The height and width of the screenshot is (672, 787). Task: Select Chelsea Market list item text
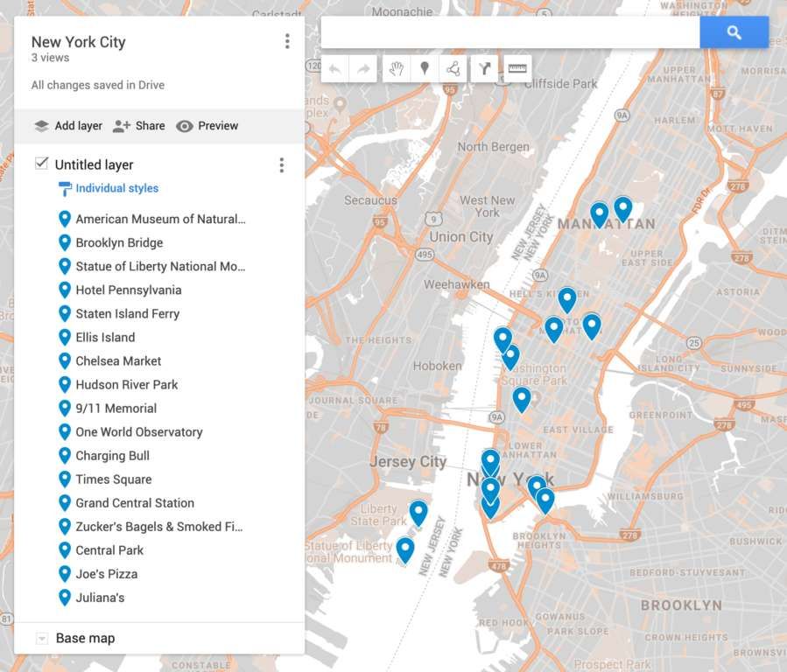coord(118,361)
